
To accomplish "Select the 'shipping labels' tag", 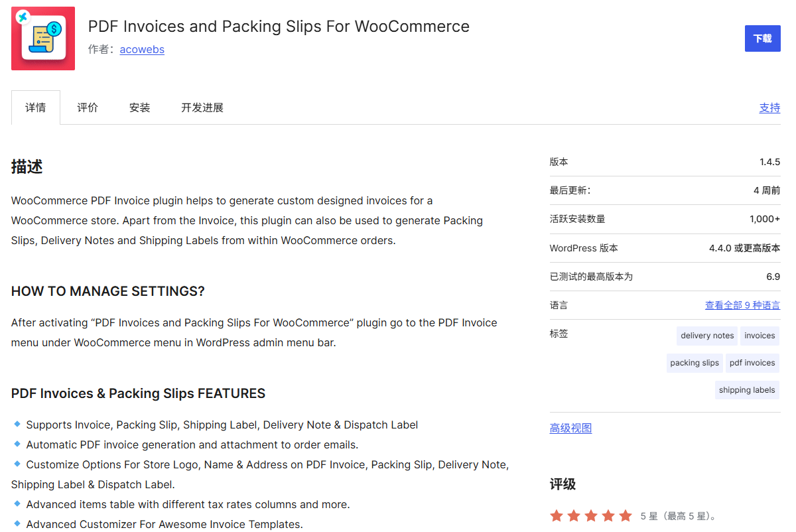I will 747,390.
